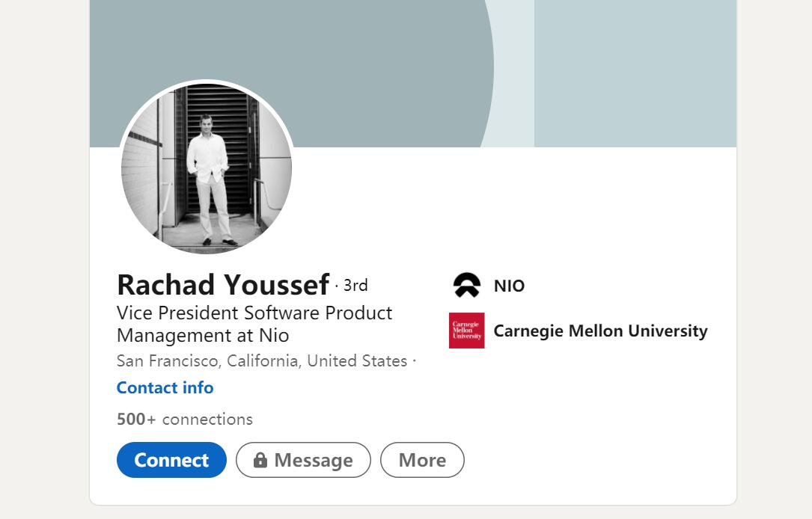Image resolution: width=812 pixels, height=519 pixels.
Task: Click the banner's right-side pale blue panel
Action: pyautogui.click(x=635, y=73)
